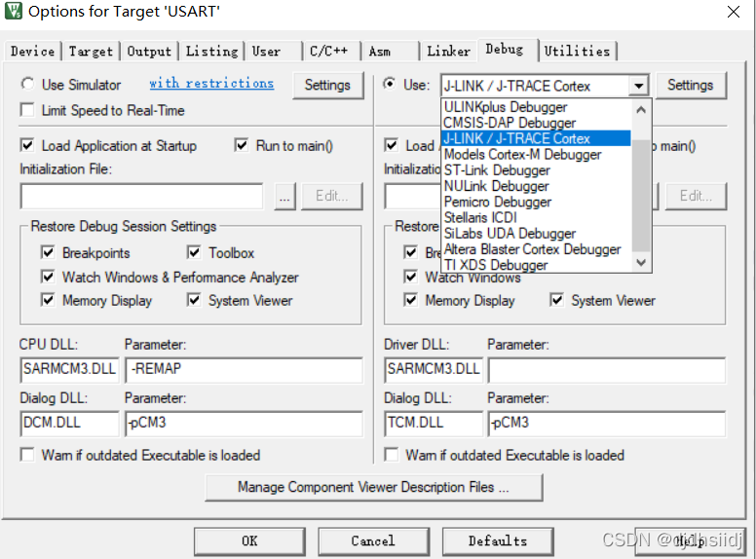Image resolution: width=756 pixels, height=559 pixels.
Task: Toggle Watch Windows & Performance Analyzer checkbox
Action: click(48, 278)
